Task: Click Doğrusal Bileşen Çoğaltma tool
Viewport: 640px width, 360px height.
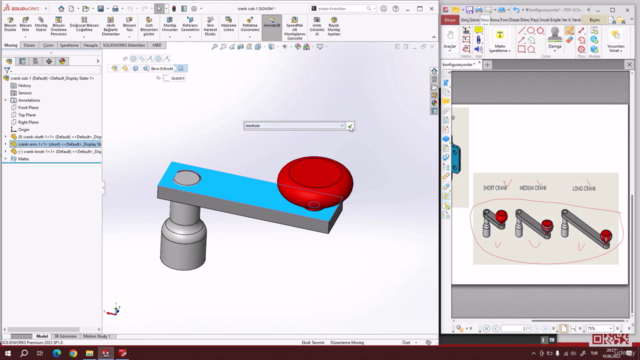Action: (84, 26)
